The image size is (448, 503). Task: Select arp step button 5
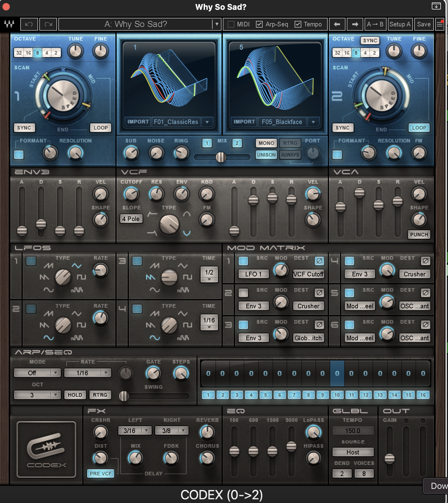[x=265, y=395]
